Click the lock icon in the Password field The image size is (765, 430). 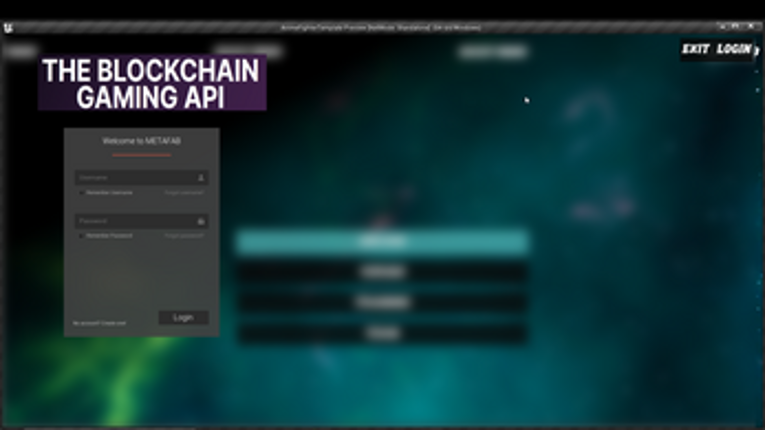point(201,222)
